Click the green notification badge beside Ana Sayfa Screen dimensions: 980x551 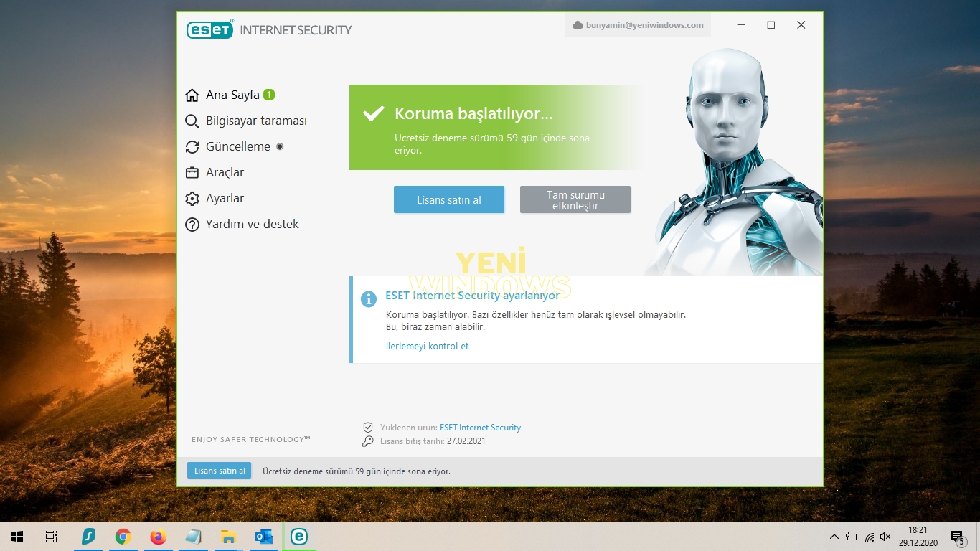269,95
